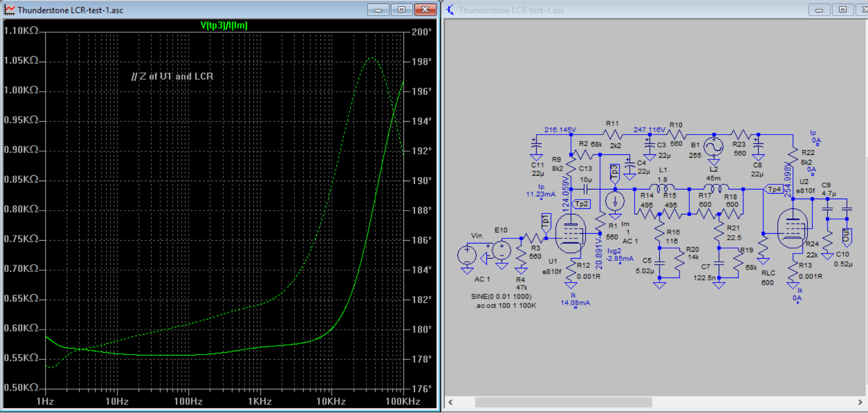Click the 247.116V node voltage label
This screenshot has width=868, height=413.
click(650, 130)
